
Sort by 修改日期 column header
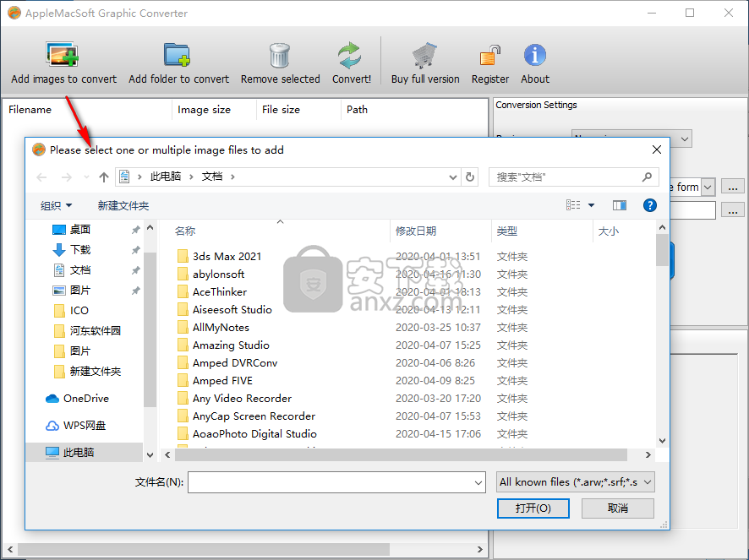pyautogui.click(x=416, y=231)
